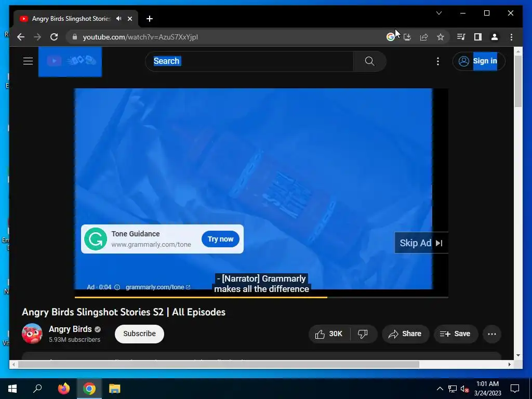Share the Angry Birds video
532x399 pixels.
tap(405, 334)
